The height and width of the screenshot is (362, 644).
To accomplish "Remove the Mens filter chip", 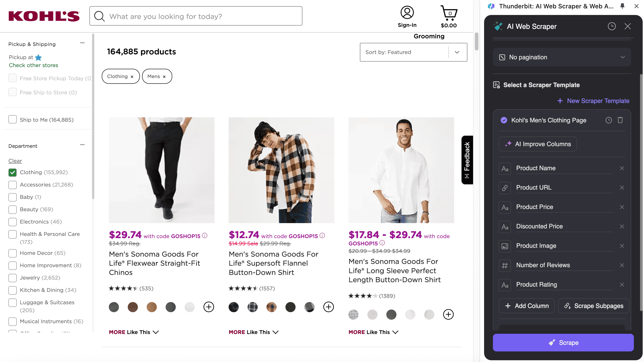I will point(164,77).
